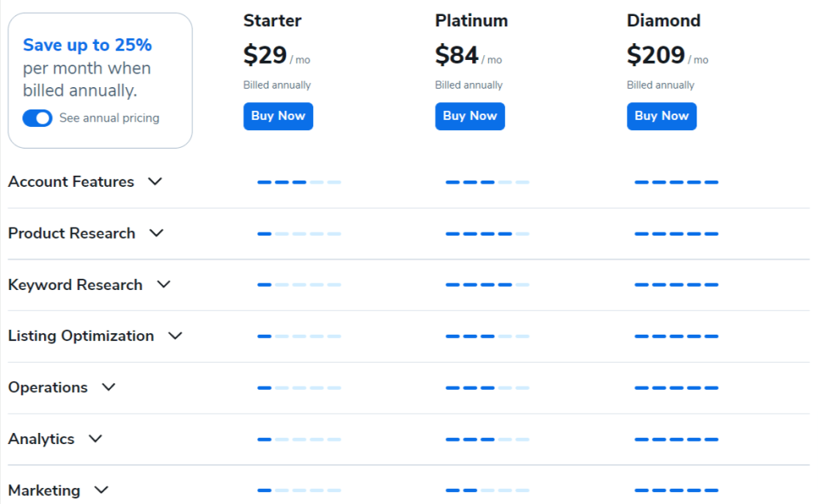Expand Product Research chevron

pyautogui.click(x=157, y=233)
